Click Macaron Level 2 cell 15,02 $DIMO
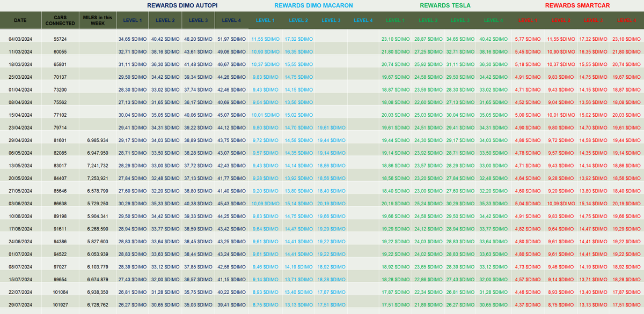 [298, 115]
